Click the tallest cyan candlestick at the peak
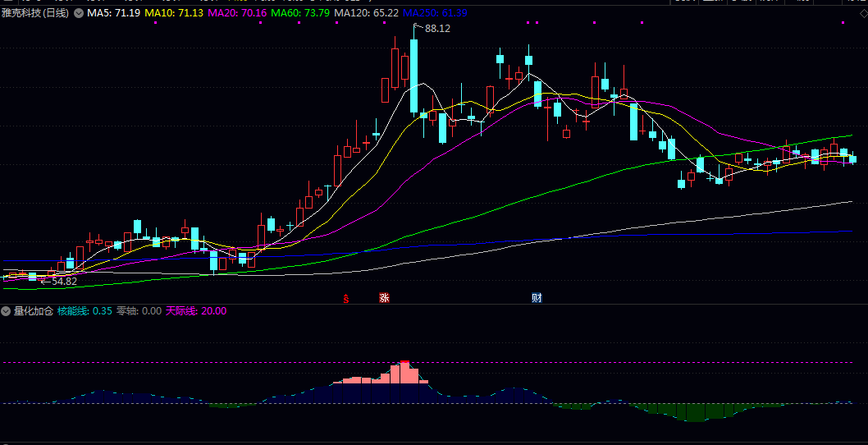 click(x=414, y=76)
